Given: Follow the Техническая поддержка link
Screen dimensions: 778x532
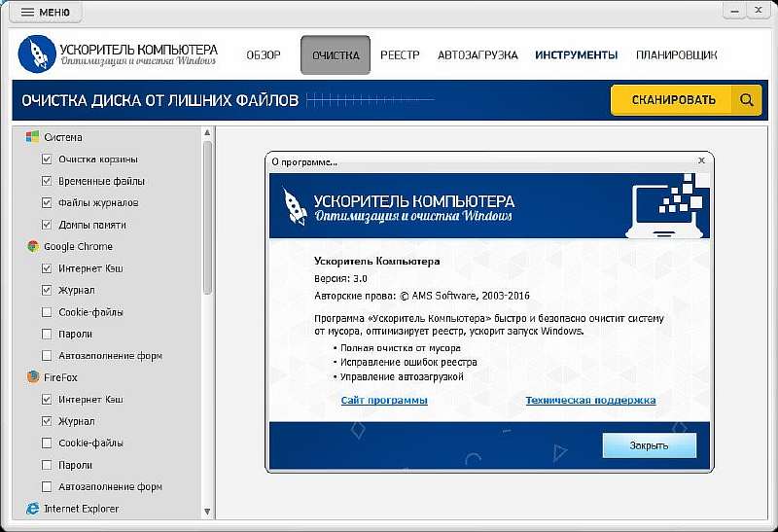Looking at the screenshot, I should 590,400.
